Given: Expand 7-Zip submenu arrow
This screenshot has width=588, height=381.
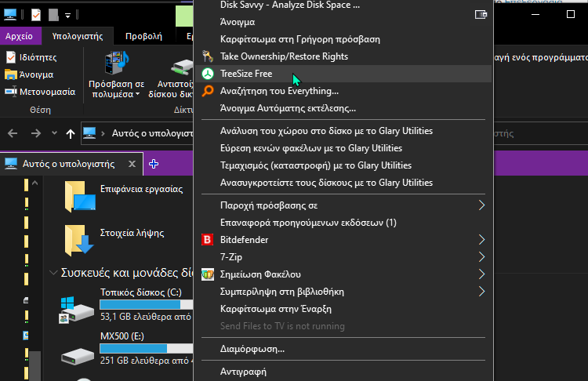Looking at the screenshot, I should point(482,257).
